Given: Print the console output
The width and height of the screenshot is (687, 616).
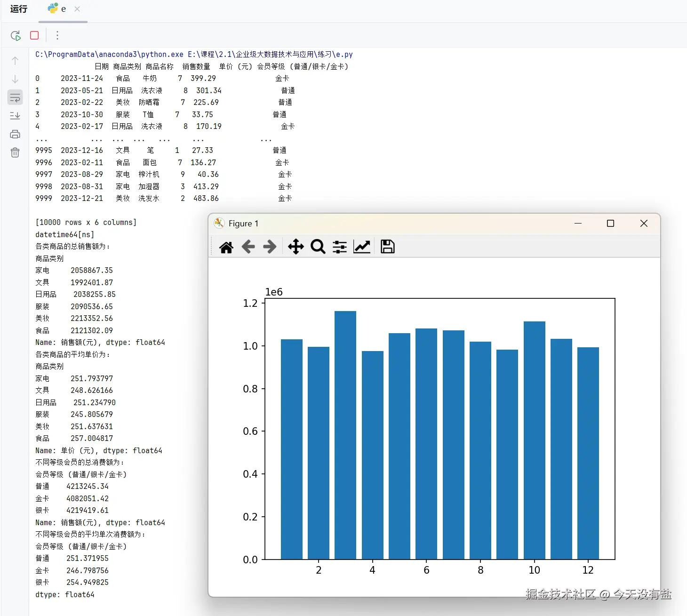Looking at the screenshot, I should pos(15,134).
